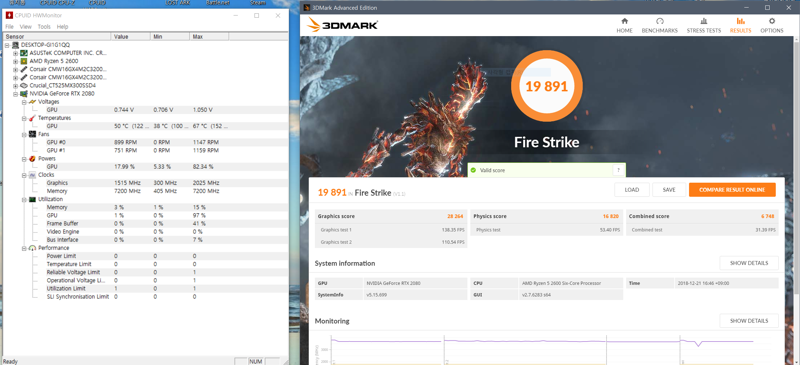Click the valid score help question mark

[x=618, y=170]
